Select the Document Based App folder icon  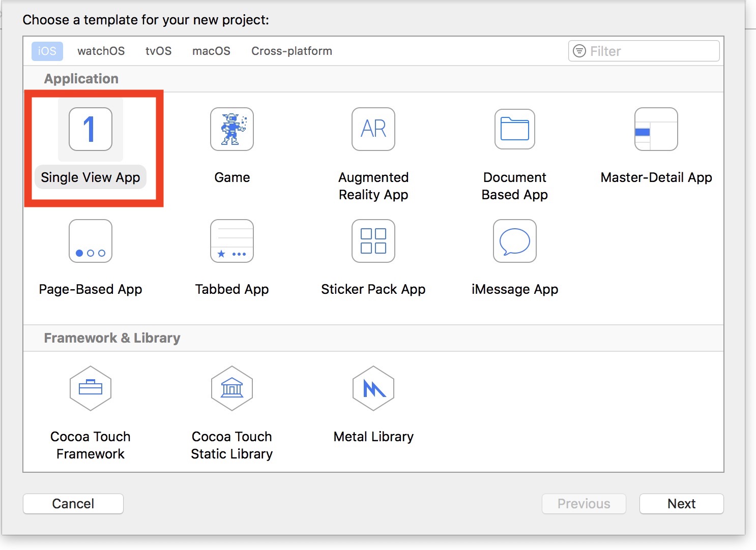[x=514, y=129]
